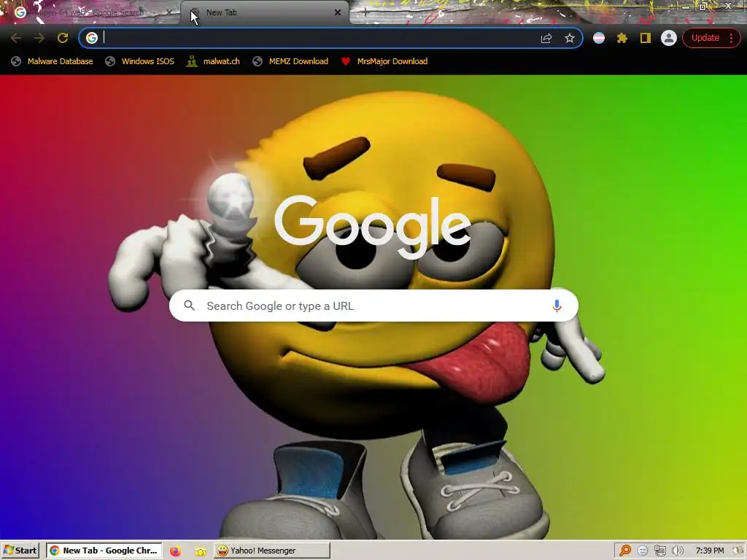Open the profile avatar menu

[x=669, y=38]
